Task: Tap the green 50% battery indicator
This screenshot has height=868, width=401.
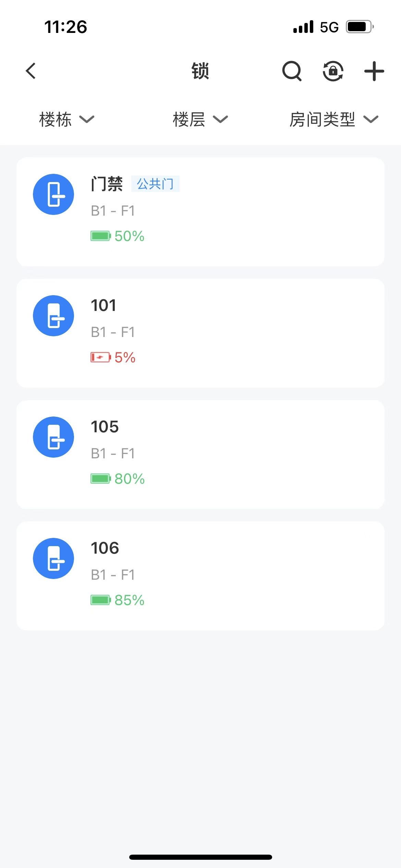Action: [x=118, y=236]
